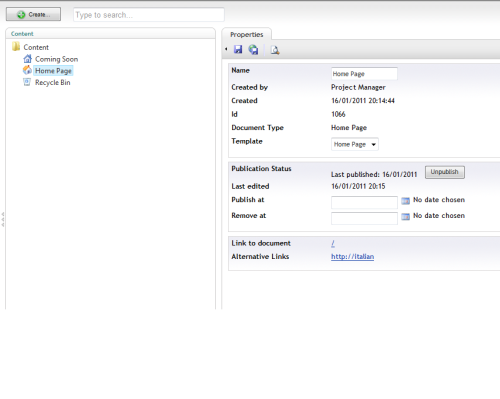Switch to the Properties tab

[246, 35]
